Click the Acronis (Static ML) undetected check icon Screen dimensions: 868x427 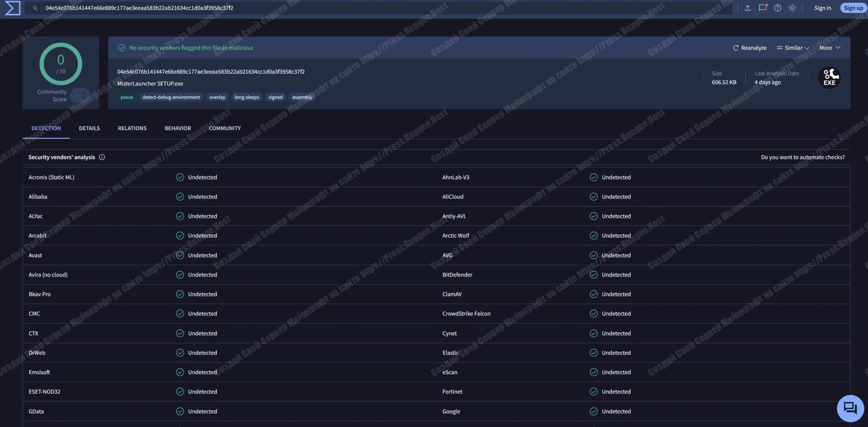(180, 177)
